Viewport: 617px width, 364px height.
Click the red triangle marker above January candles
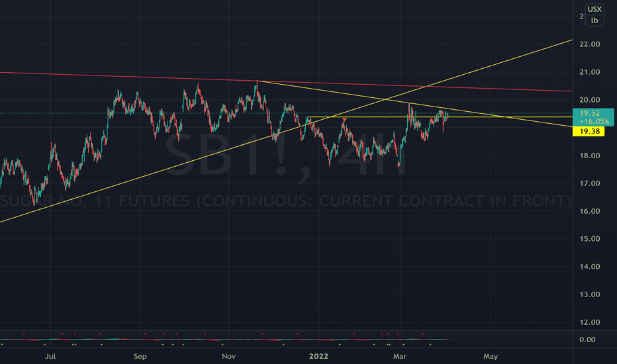point(345,119)
